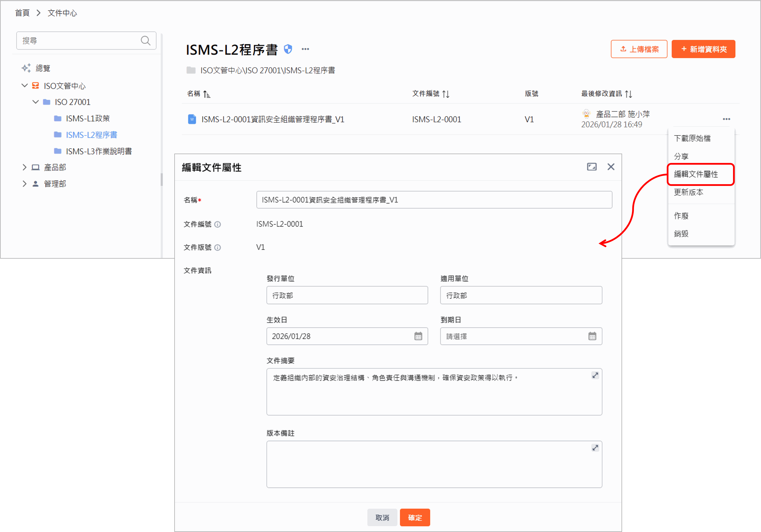Toggle the 名稱 column sort order

[x=206, y=94]
